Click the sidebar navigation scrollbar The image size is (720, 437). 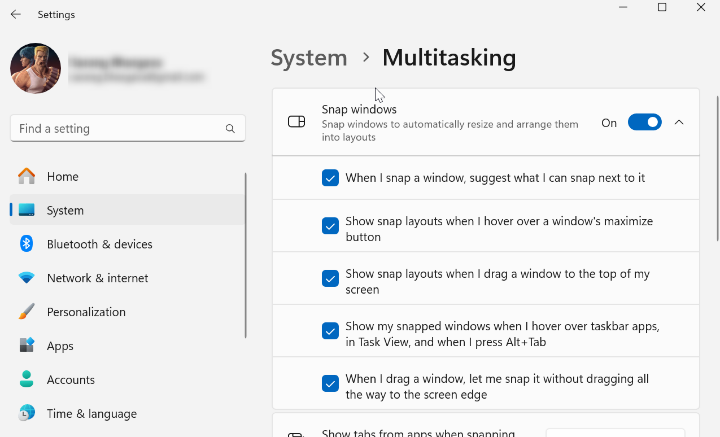point(246,255)
